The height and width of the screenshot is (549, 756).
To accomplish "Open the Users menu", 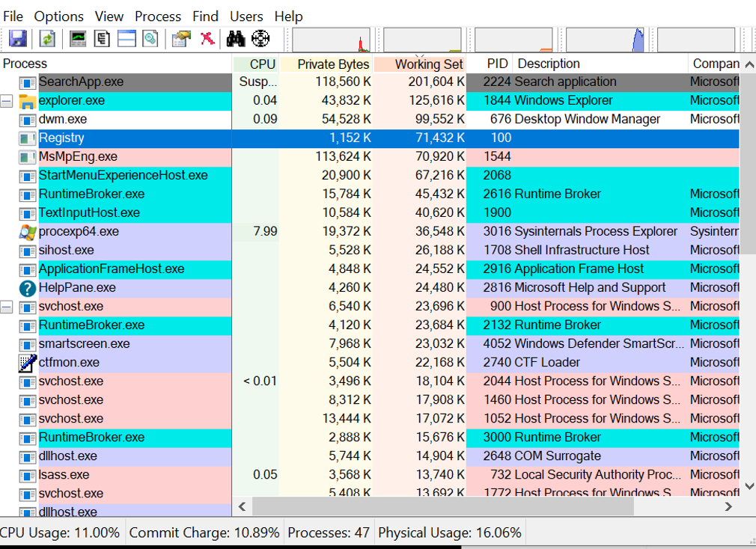I will (x=246, y=16).
